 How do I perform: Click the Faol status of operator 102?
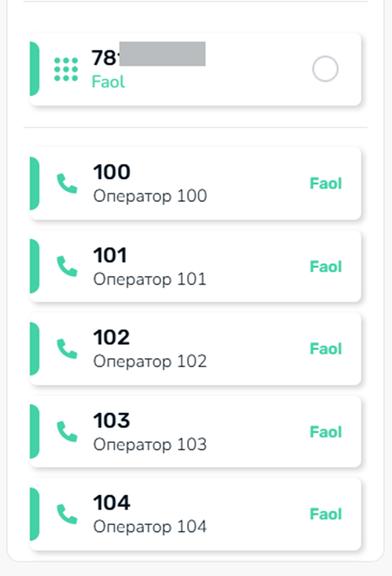point(326,349)
